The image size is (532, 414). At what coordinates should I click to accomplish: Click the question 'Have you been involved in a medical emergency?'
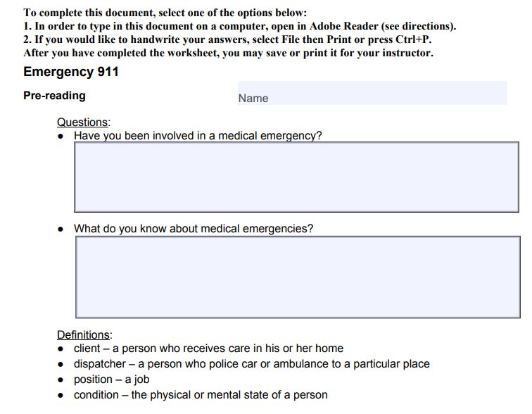pyautogui.click(x=198, y=136)
